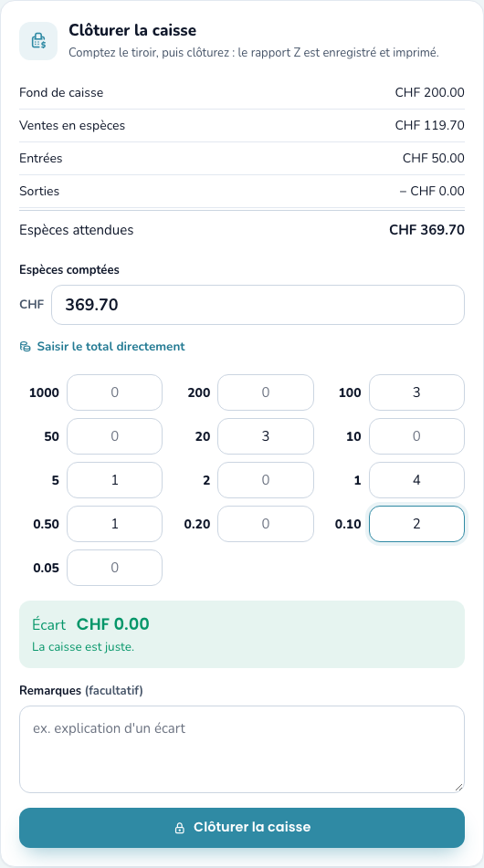The height and width of the screenshot is (868, 484).
Task: Click the cash register icon in header
Action: (x=38, y=41)
